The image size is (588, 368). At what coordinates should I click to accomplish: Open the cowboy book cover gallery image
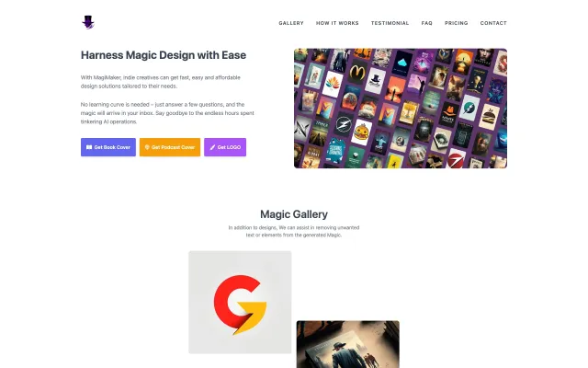point(348,344)
